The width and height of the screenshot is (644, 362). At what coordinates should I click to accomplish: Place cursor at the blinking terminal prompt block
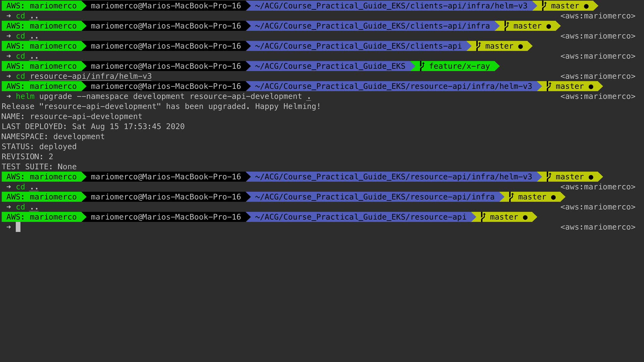(x=18, y=227)
